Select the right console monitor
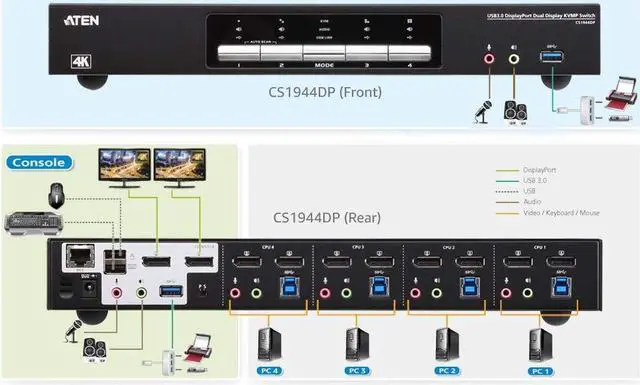 coord(180,168)
